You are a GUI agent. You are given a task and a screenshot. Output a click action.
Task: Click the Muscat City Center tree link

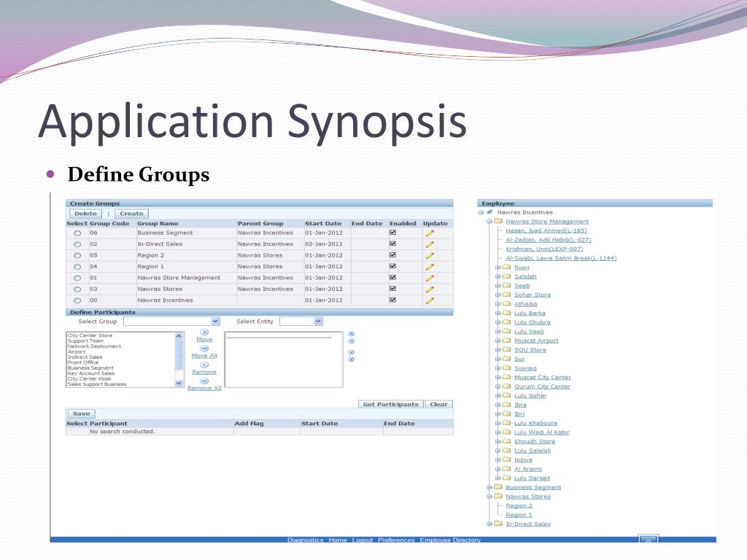(543, 377)
